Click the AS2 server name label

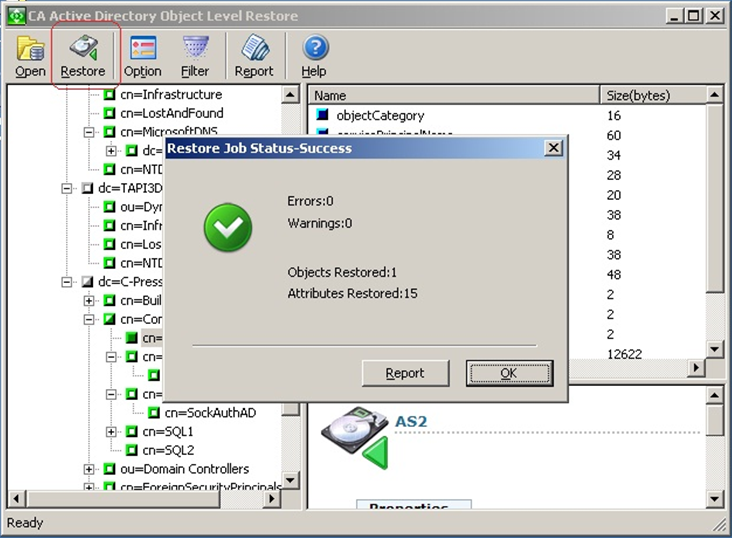coord(411,421)
